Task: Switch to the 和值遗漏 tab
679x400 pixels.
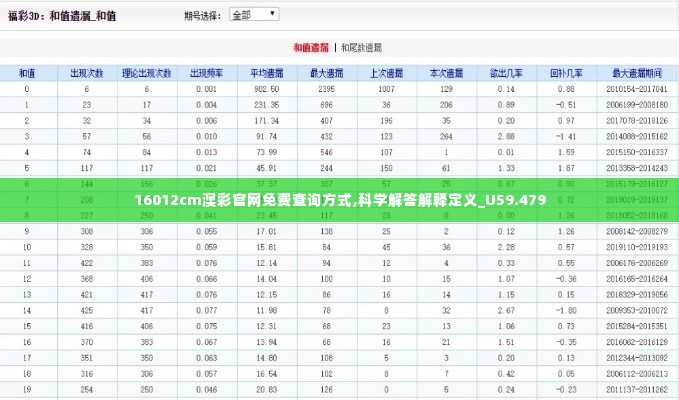Action: 311,47
